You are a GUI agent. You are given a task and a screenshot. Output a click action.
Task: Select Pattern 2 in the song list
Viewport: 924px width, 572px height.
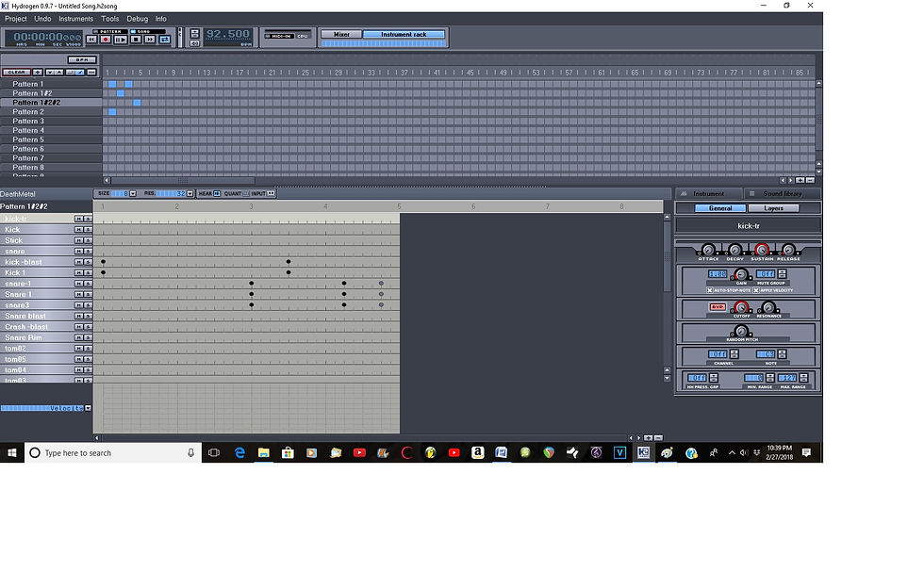[51, 112]
